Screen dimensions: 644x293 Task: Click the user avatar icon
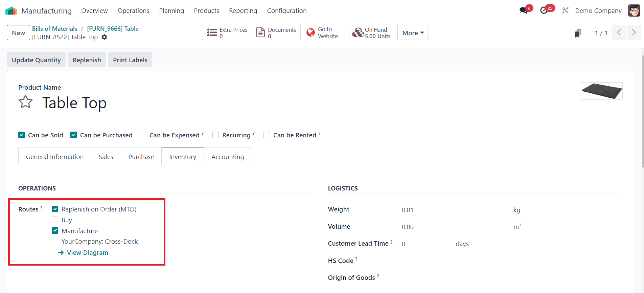coord(634,10)
